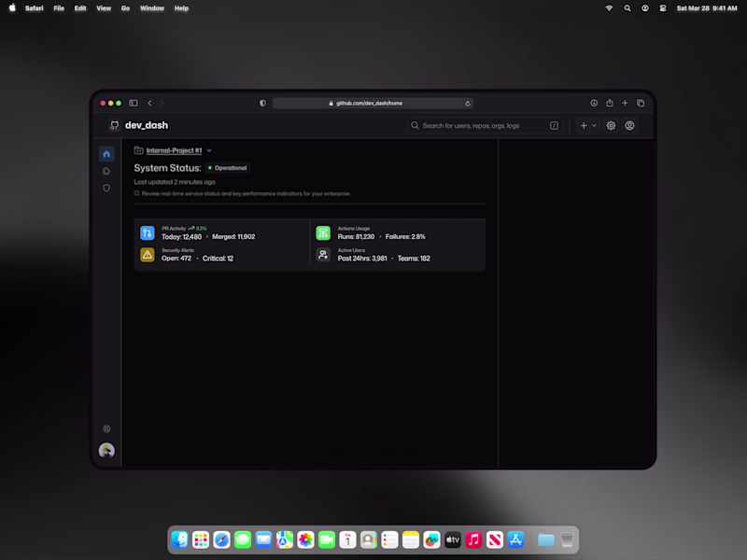Open the File menu
Image resolution: width=747 pixels, height=560 pixels.
point(59,8)
